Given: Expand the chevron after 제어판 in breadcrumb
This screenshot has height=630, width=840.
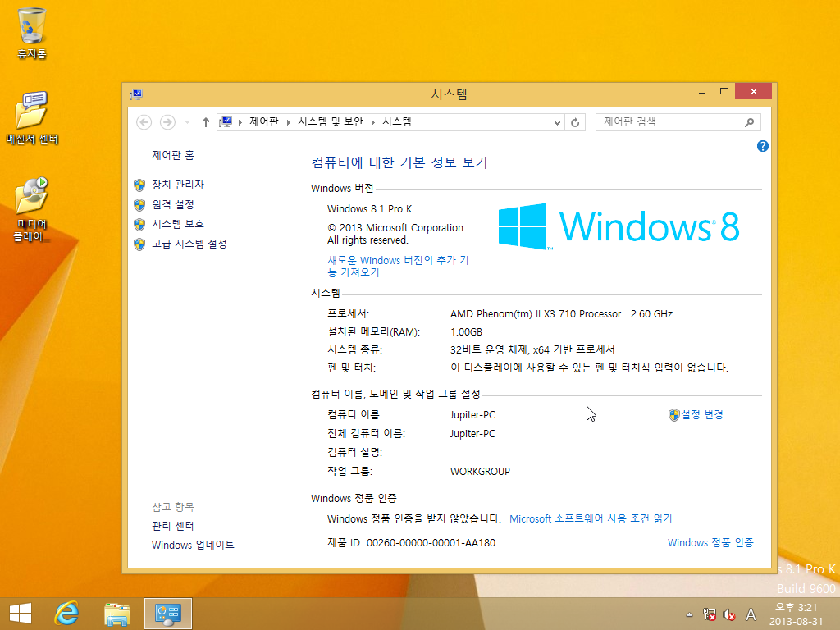Looking at the screenshot, I should click(x=288, y=122).
